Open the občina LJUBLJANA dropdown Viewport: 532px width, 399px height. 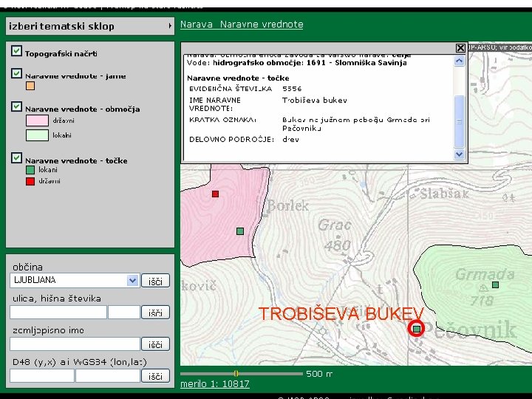coord(133,280)
